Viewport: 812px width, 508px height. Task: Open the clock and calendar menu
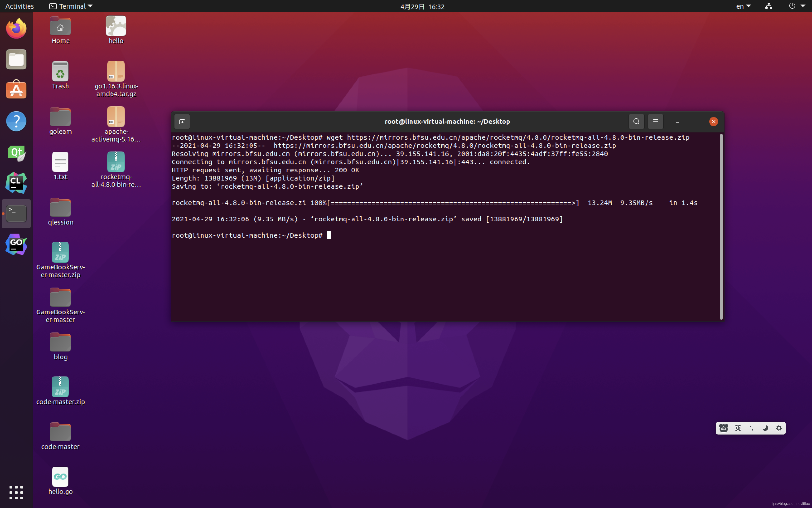pos(423,6)
